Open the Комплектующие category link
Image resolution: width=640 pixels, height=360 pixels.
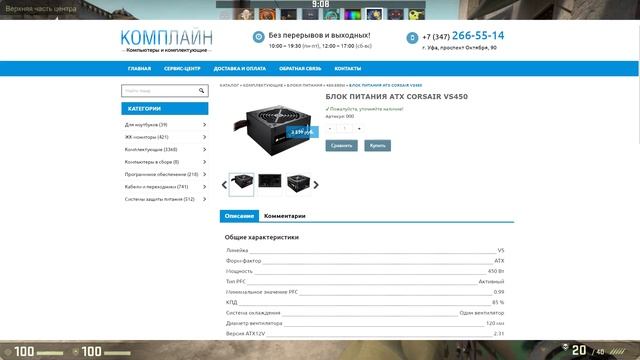(151, 149)
